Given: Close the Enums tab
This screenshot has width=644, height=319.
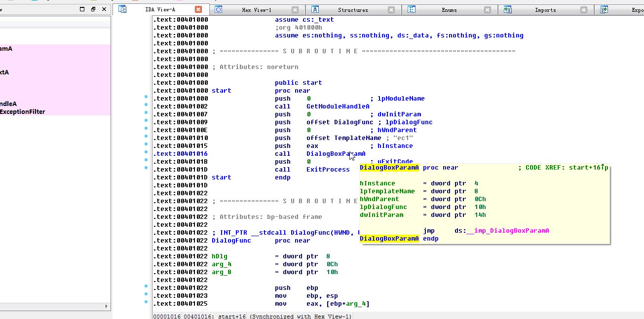Looking at the screenshot, I should tap(487, 10).
